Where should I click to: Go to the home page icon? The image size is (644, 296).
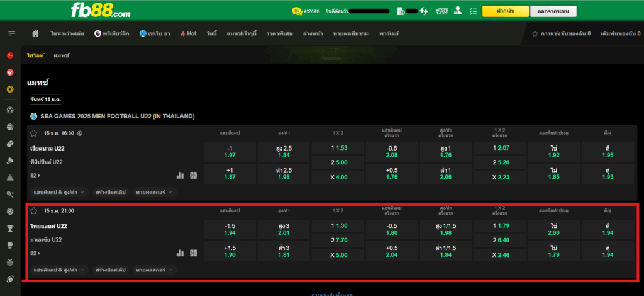pyautogui.click(x=35, y=34)
